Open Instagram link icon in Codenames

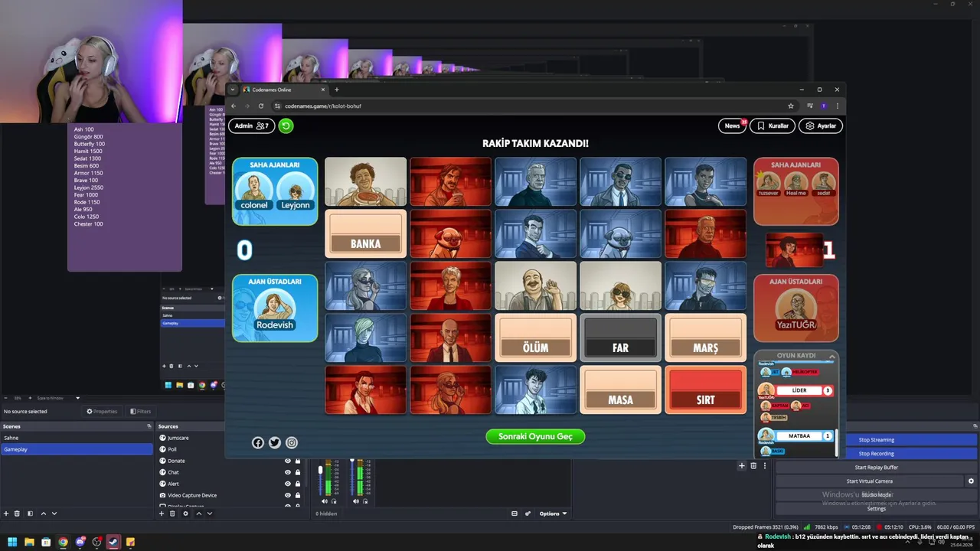[x=292, y=442]
